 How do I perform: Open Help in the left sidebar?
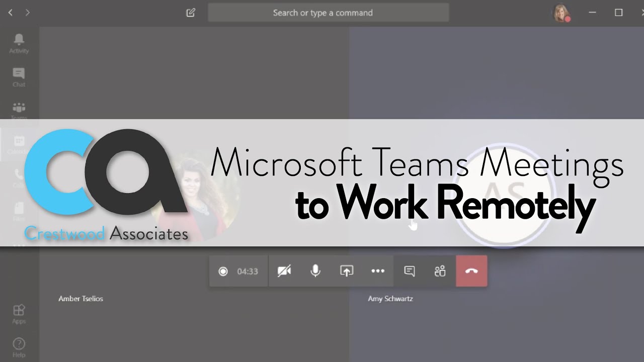click(x=19, y=348)
